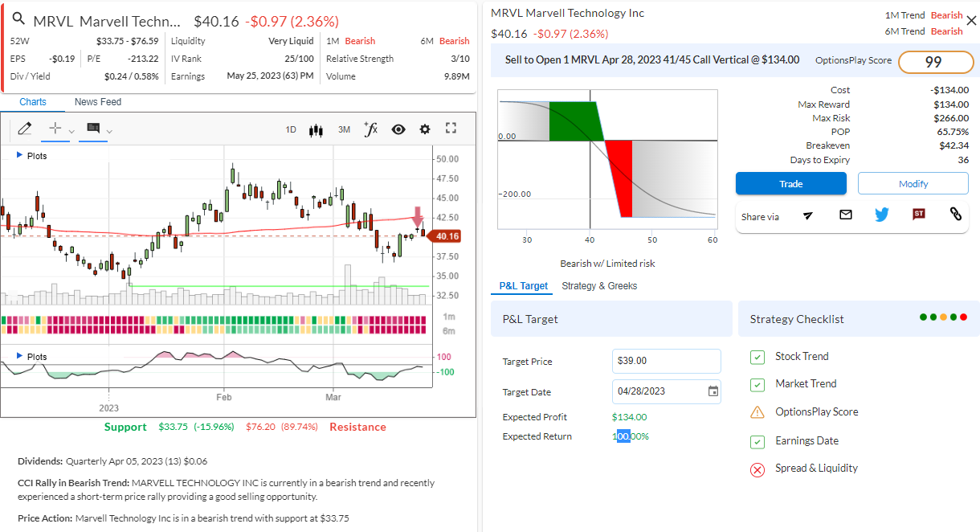Screen dimensions: 980x532
Task: Click the Expected Profit $134.00 value
Action: tap(629, 417)
